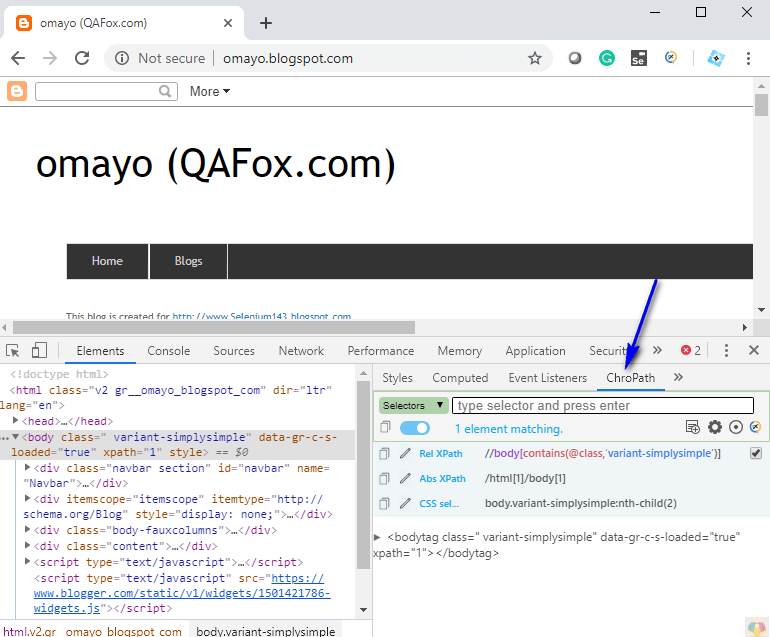
Task: Switch to the Sources tab
Action: coord(234,351)
